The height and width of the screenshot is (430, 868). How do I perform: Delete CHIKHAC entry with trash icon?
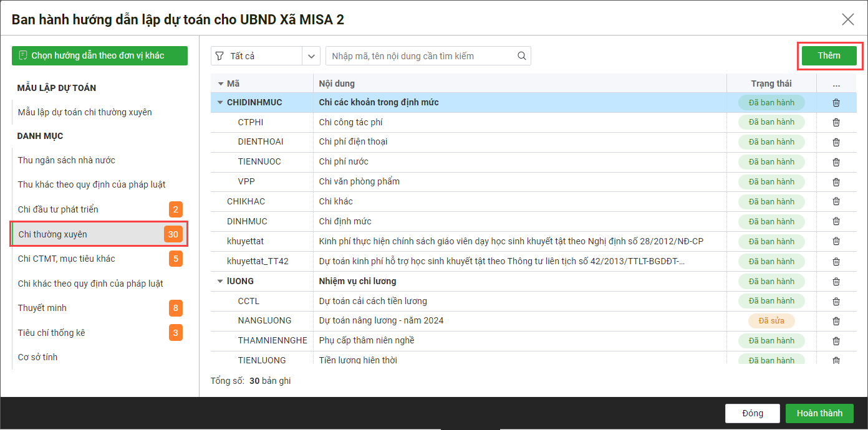[x=836, y=202]
